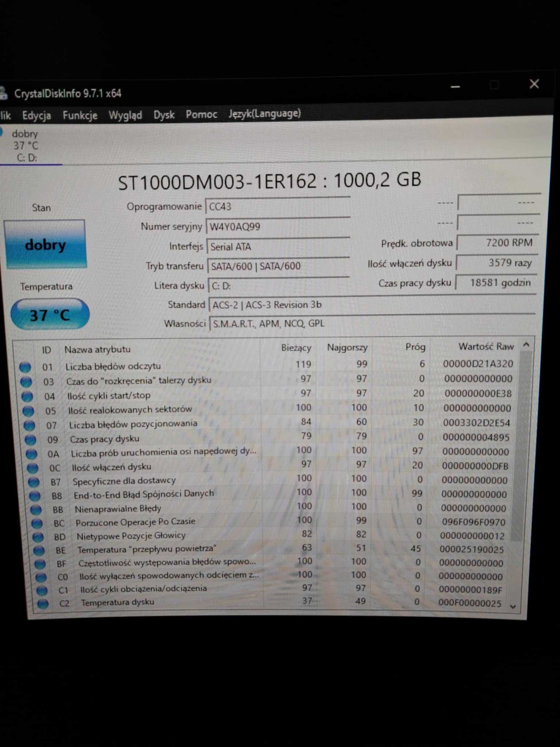The image size is (560, 747).
Task: Click status icon for Nietypowe Pozycje Głowicy
Action: coord(38,537)
